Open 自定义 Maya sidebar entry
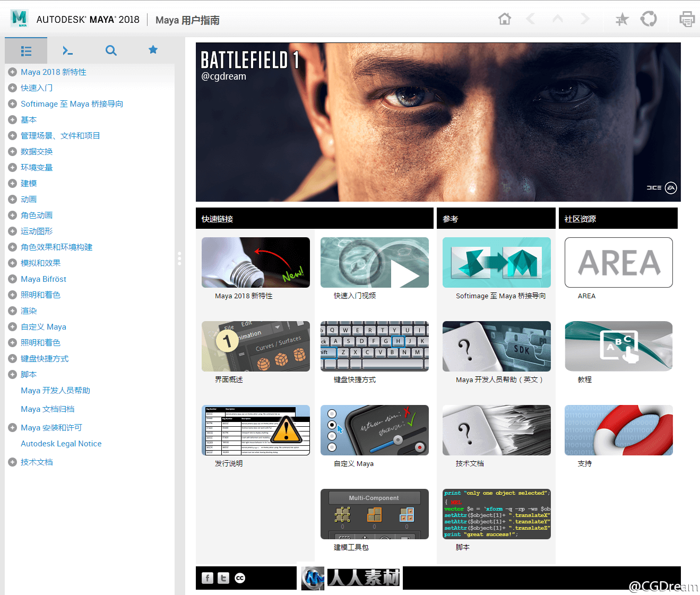 (x=44, y=326)
